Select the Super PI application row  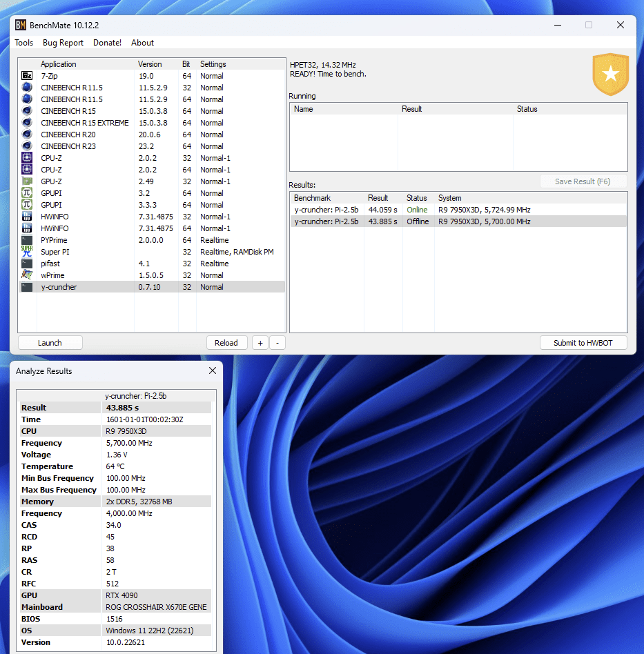coord(152,252)
